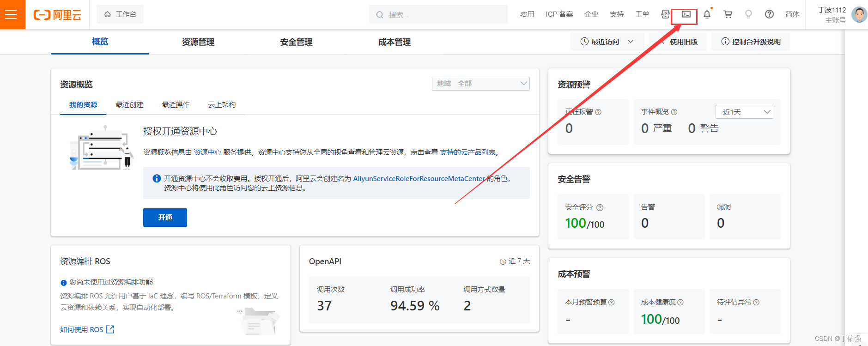The image size is (868, 346).
Task: Click the help icon next to 事件概览
Action: point(674,112)
